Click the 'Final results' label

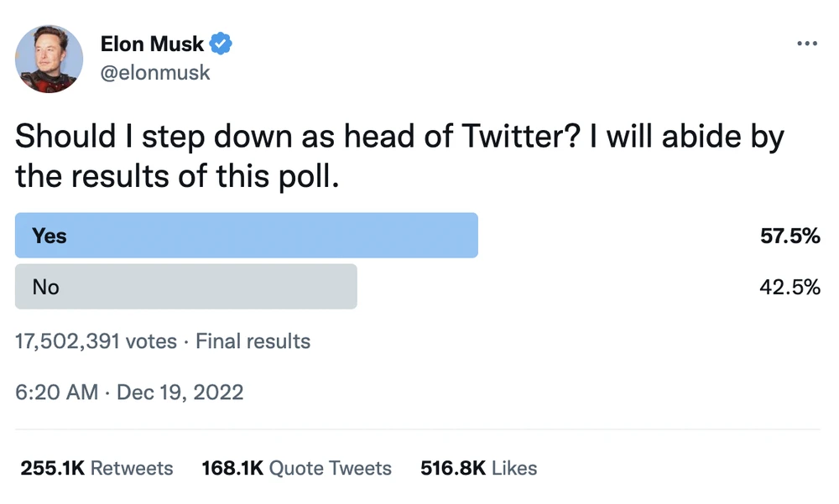click(253, 341)
